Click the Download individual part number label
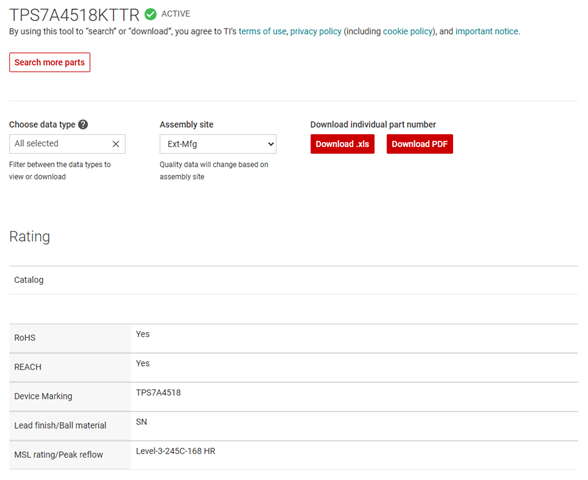588x480 pixels. pos(373,124)
